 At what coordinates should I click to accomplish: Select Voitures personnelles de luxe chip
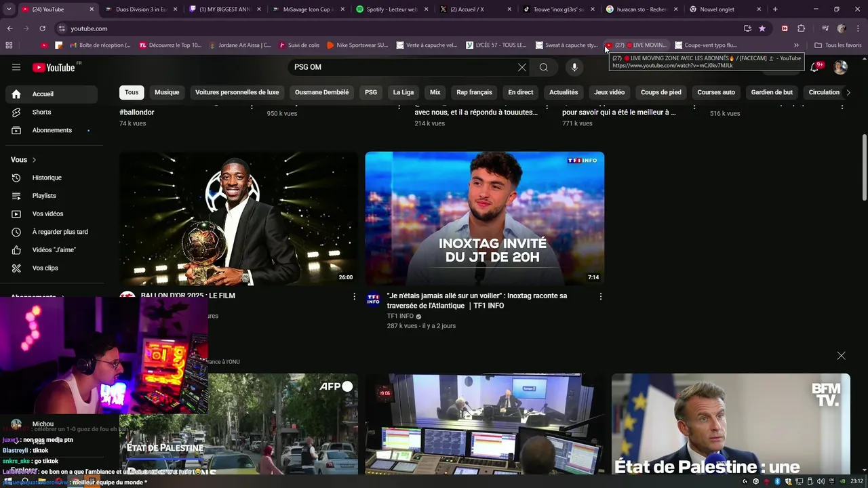pos(237,92)
